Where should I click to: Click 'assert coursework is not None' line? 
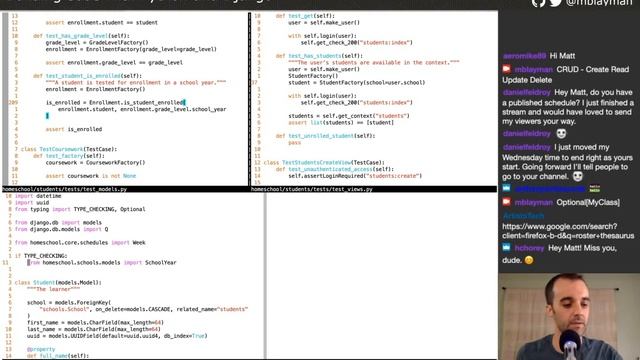point(91,176)
